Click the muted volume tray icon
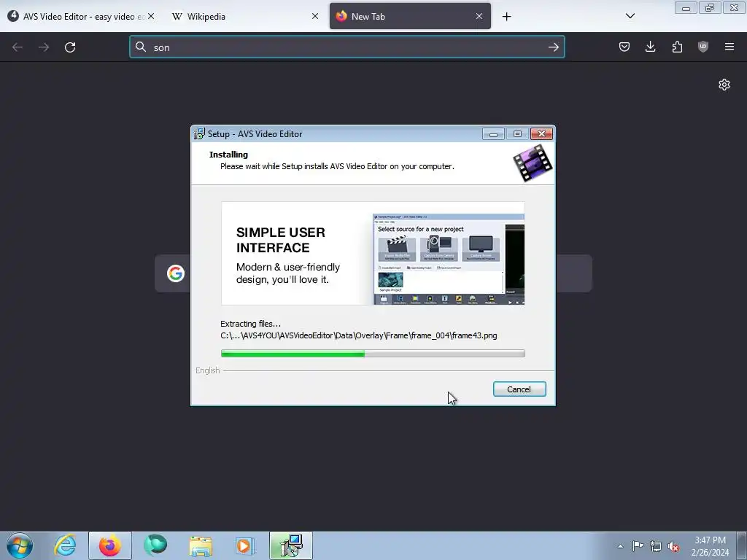The image size is (747, 560). coord(673,546)
